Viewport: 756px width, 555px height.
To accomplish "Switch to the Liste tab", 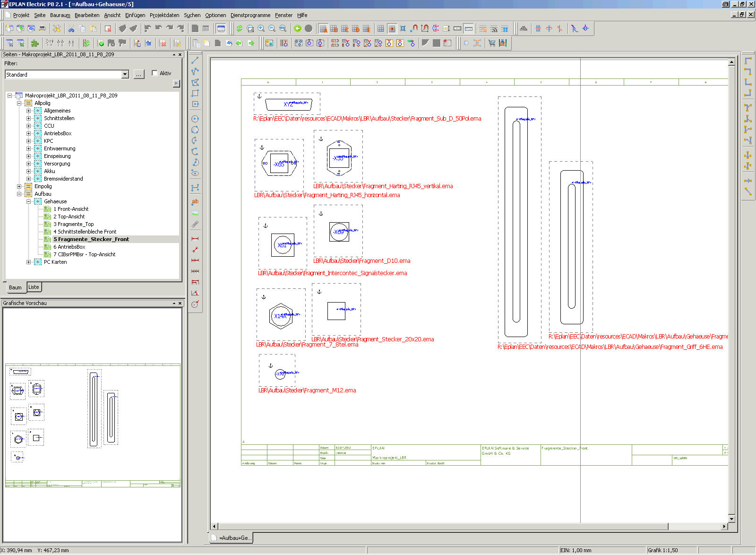I will (x=34, y=287).
